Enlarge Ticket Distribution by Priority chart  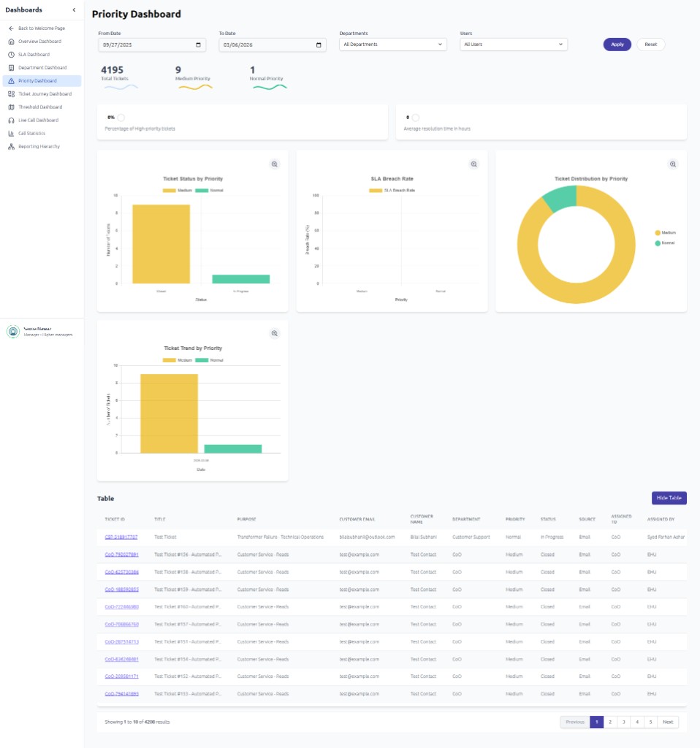[x=673, y=164]
